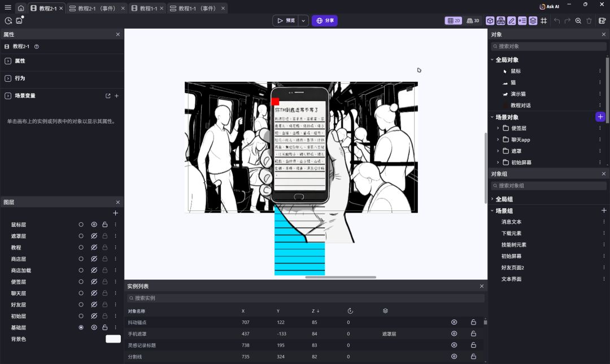Show the 遮罩层 layer
Screen dimensions: 610x364
tap(94, 236)
